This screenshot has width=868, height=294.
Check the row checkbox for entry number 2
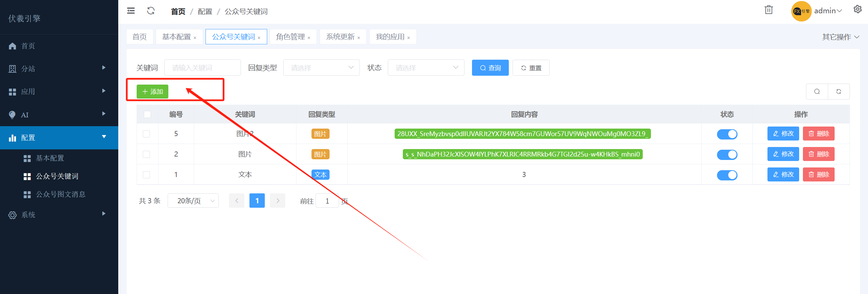147,154
